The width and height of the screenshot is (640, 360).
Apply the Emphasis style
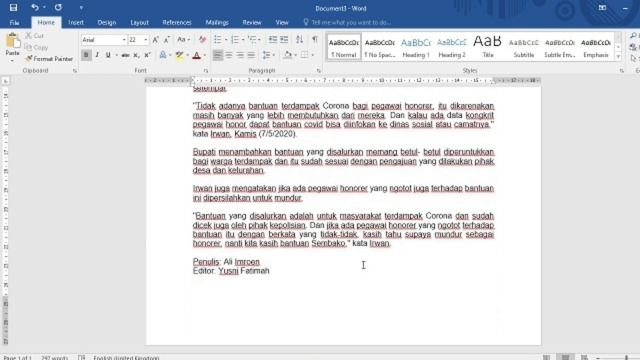596,47
